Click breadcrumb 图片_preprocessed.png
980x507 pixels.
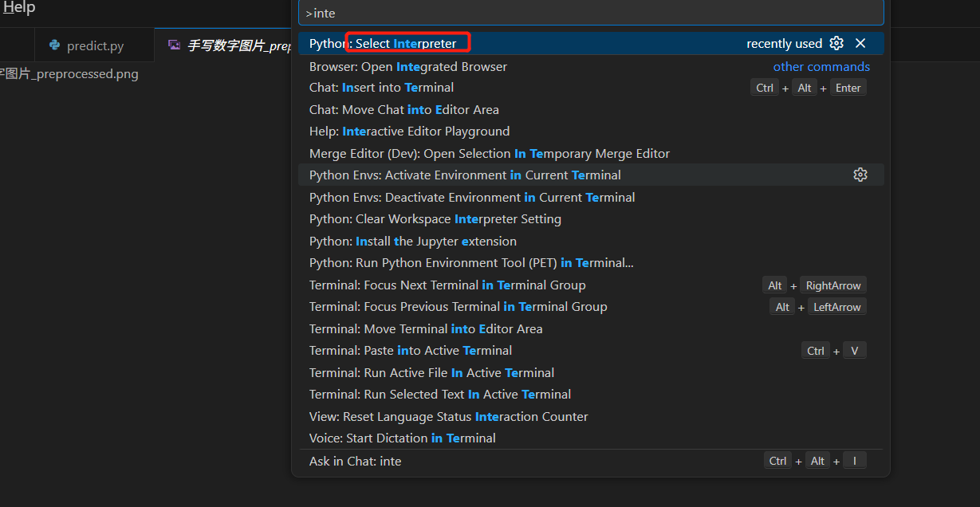pyautogui.click(x=69, y=74)
